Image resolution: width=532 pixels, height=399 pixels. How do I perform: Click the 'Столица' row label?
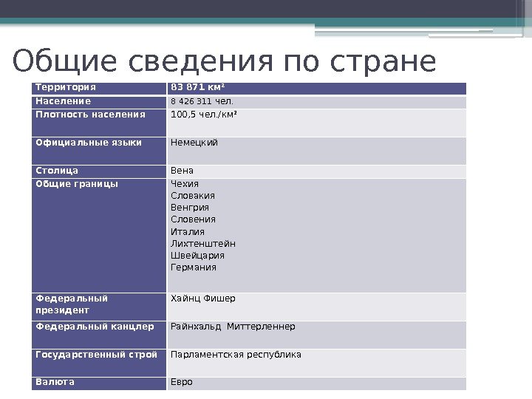coord(99,171)
